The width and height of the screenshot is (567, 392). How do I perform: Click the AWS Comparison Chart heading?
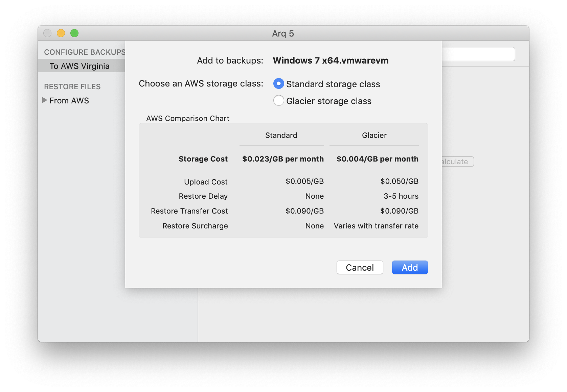188,118
